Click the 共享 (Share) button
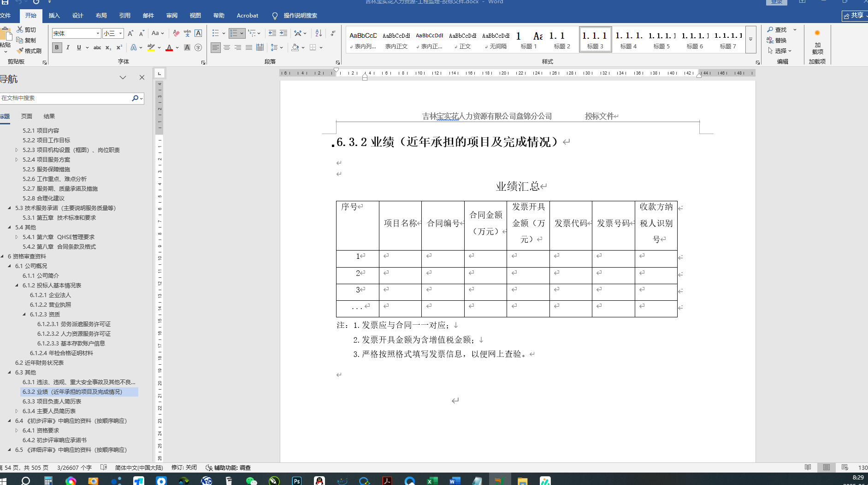868x485 pixels. pyautogui.click(x=854, y=16)
